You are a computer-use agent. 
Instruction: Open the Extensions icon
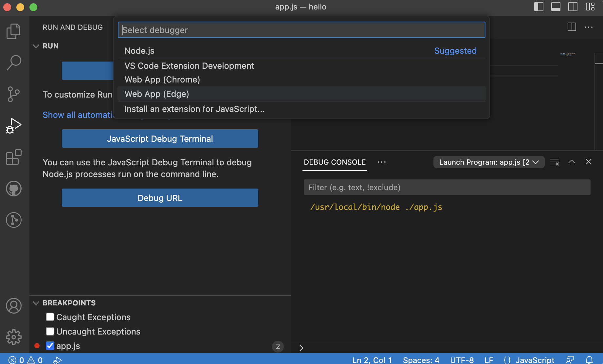(x=13, y=157)
